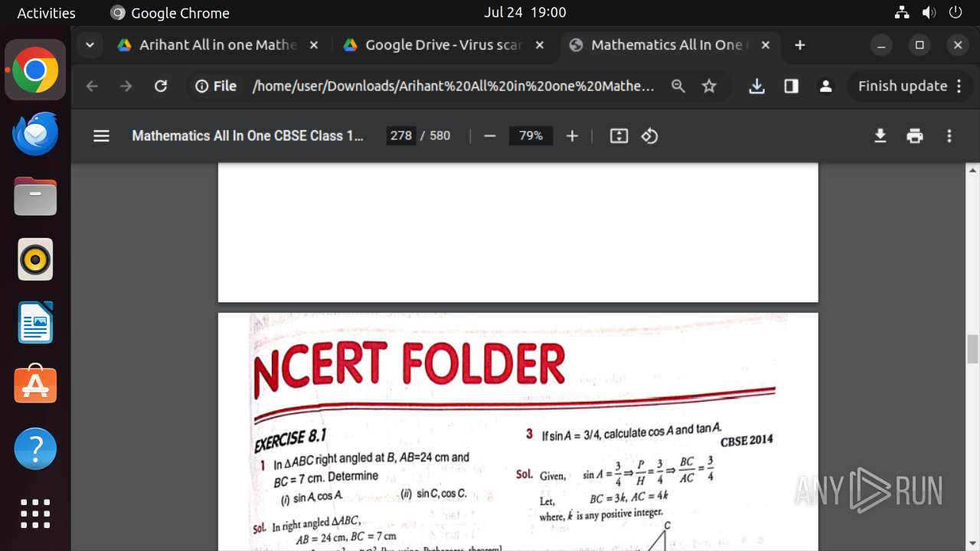Click the network status icon
This screenshot has width=980, height=551.
902,12
